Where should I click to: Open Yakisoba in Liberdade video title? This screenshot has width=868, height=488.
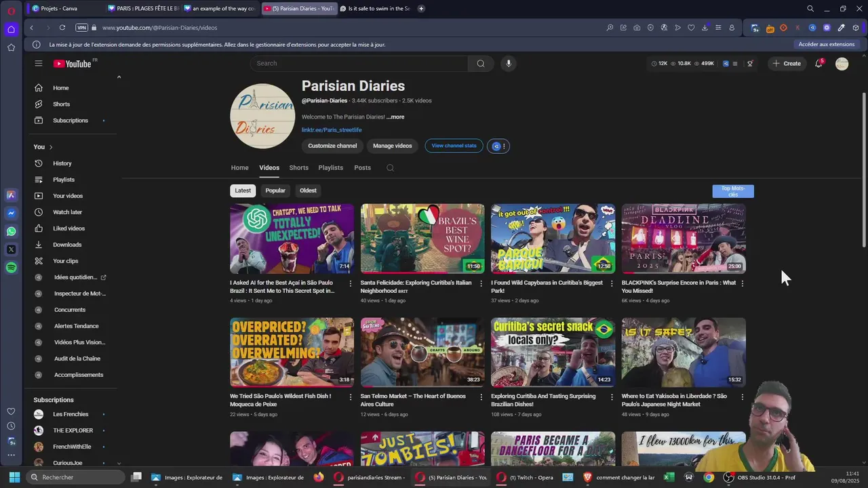674,400
